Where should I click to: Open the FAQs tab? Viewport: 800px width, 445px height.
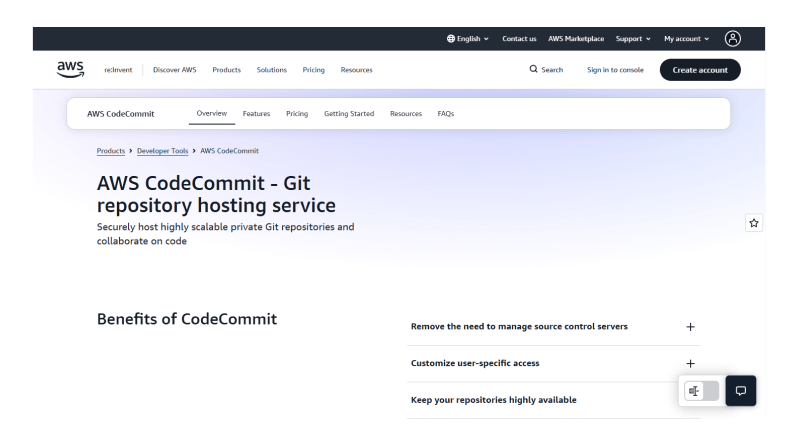click(x=446, y=114)
